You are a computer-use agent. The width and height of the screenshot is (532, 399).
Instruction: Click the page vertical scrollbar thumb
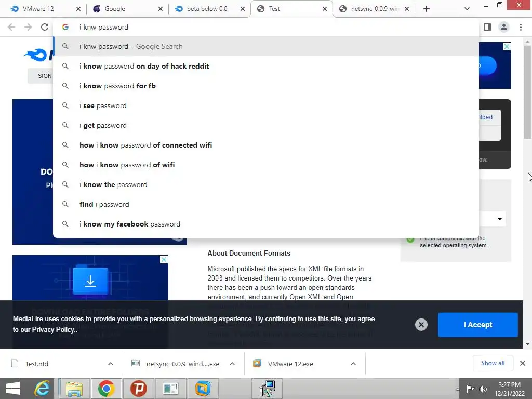(527, 91)
